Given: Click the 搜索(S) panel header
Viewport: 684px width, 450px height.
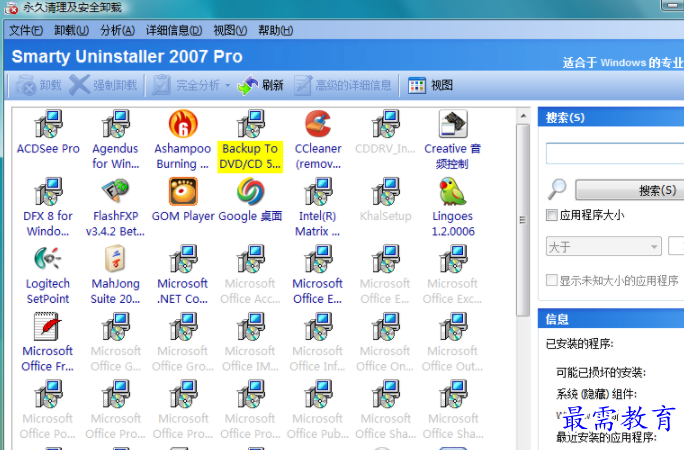Looking at the screenshot, I should (x=611, y=117).
